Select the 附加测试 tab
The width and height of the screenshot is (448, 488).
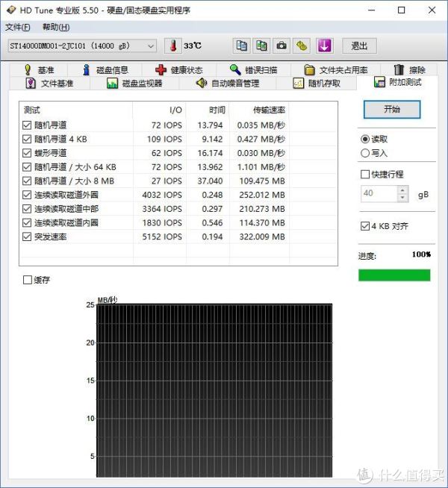(398, 82)
